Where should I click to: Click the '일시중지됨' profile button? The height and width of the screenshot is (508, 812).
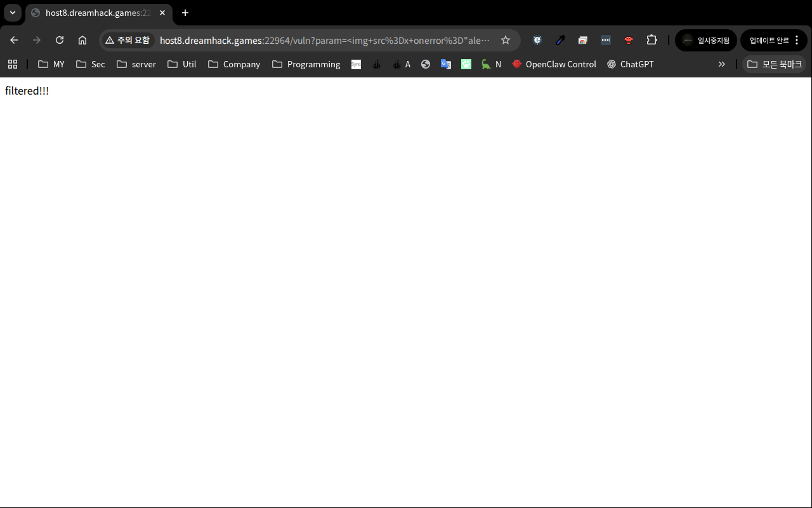coord(706,40)
